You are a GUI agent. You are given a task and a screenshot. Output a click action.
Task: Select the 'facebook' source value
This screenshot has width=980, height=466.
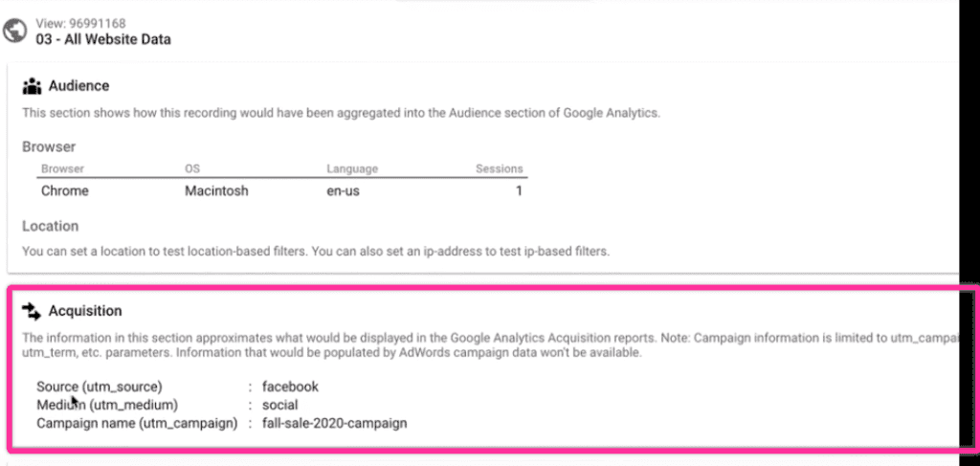click(290, 387)
